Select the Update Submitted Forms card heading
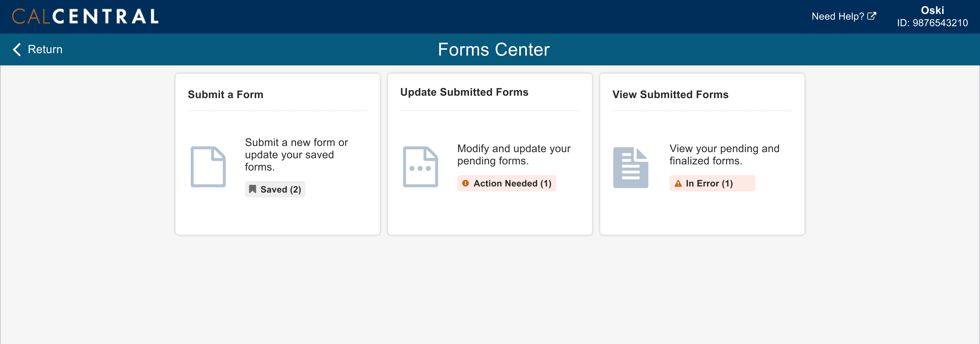980x344 pixels. point(464,92)
